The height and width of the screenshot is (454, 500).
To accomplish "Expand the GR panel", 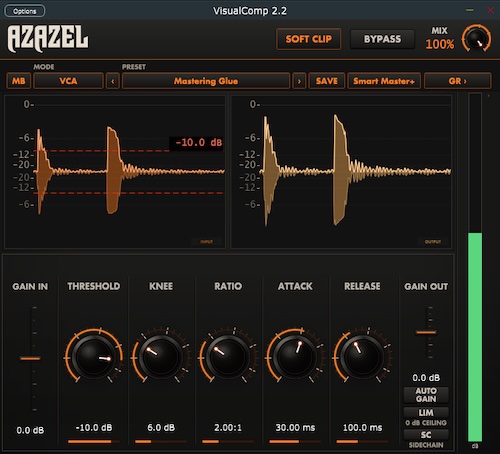I will 458,81.
